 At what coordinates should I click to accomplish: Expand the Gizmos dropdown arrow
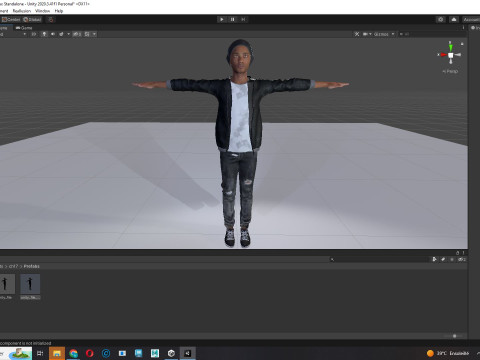tap(393, 34)
